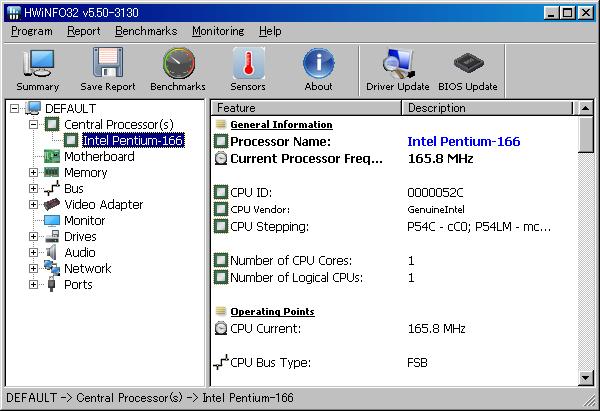Launch the BIOS Update chip icon
Image resolution: width=600 pixels, height=411 pixels.
tap(468, 63)
